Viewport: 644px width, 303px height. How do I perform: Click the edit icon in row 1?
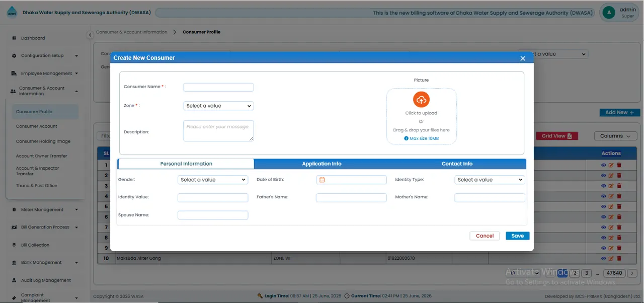pyautogui.click(x=611, y=165)
